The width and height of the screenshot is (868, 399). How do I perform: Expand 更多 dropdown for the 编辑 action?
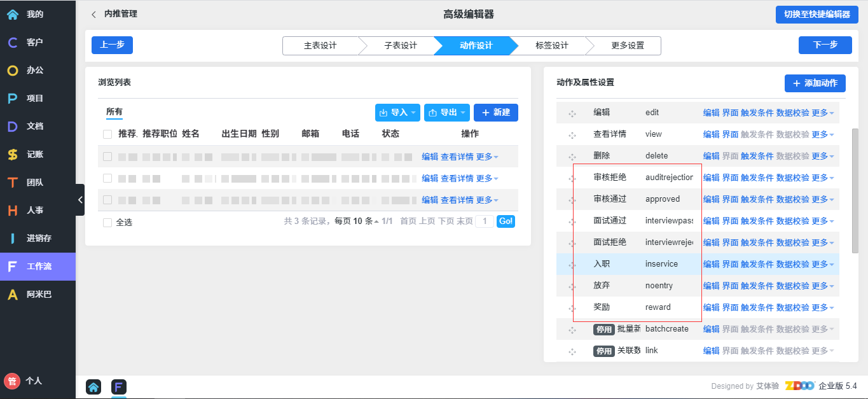click(823, 113)
